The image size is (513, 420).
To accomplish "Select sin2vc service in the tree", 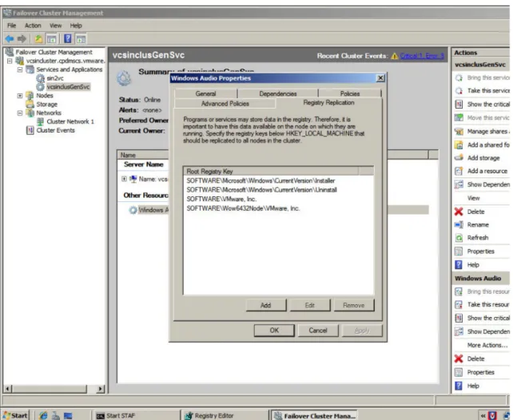I will [x=55, y=78].
